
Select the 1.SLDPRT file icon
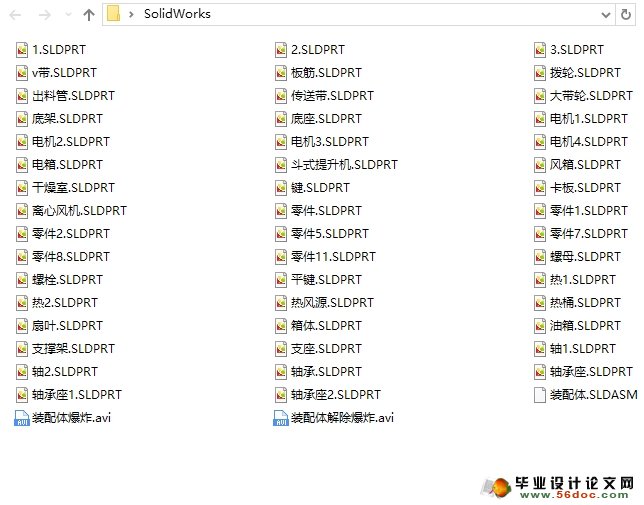coord(22,50)
